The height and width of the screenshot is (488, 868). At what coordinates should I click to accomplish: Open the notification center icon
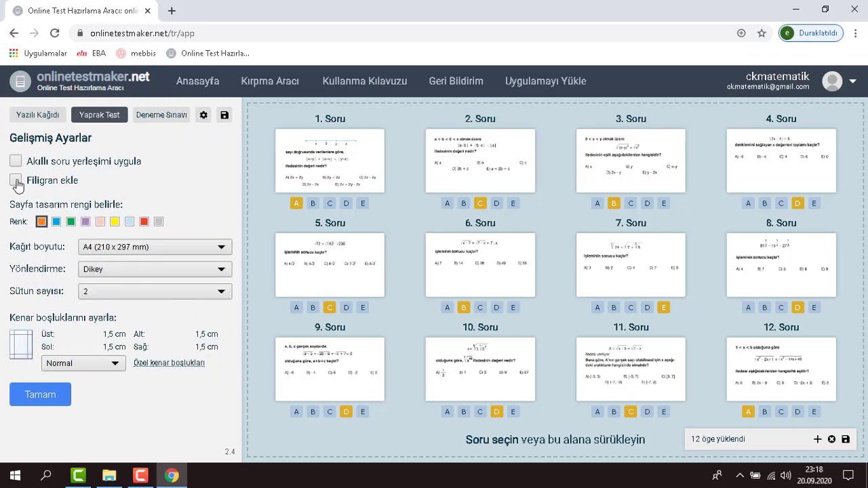[x=848, y=475]
